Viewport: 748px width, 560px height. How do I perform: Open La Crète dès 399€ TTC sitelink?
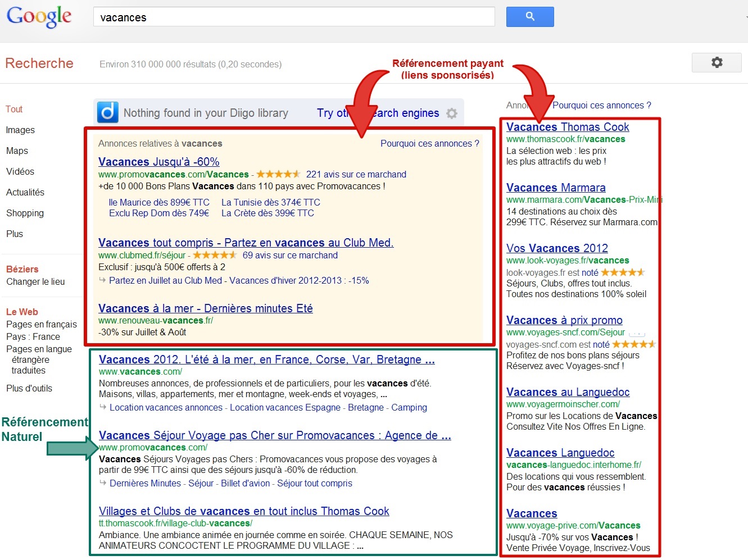(268, 213)
